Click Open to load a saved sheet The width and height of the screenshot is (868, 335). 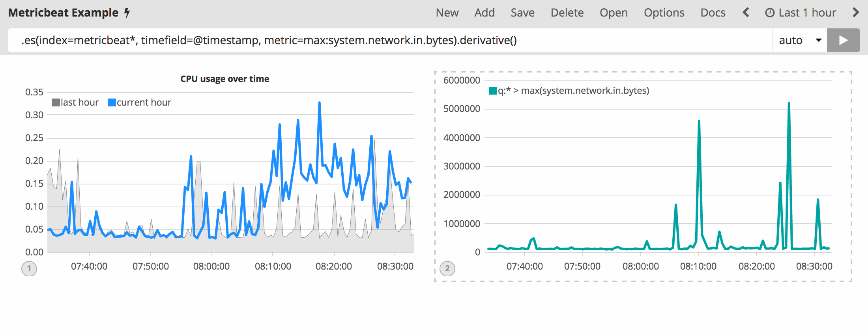click(x=614, y=13)
